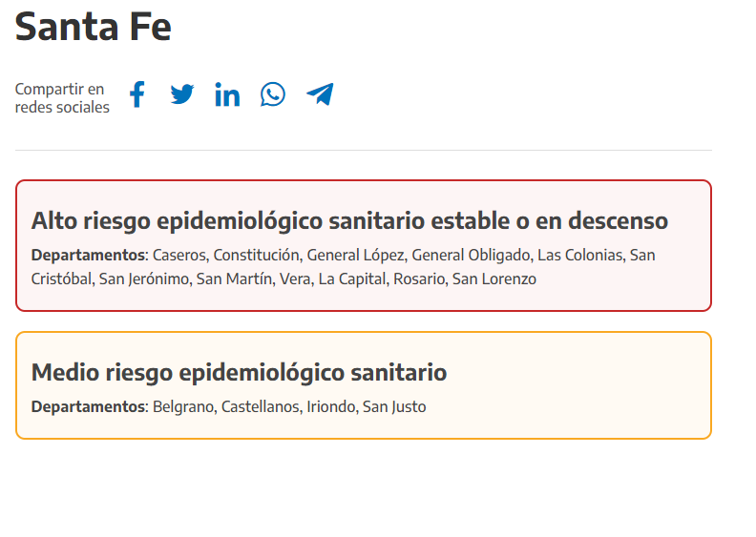
Task: Click 'Belgrano' in the medium-risk list
Action: (x=182, y=406)
